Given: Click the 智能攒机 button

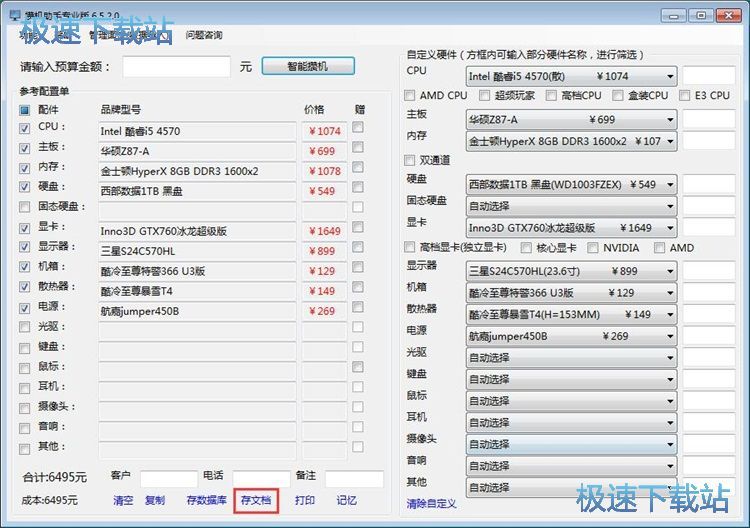Looking at the screenshot, I should [308, 66].
